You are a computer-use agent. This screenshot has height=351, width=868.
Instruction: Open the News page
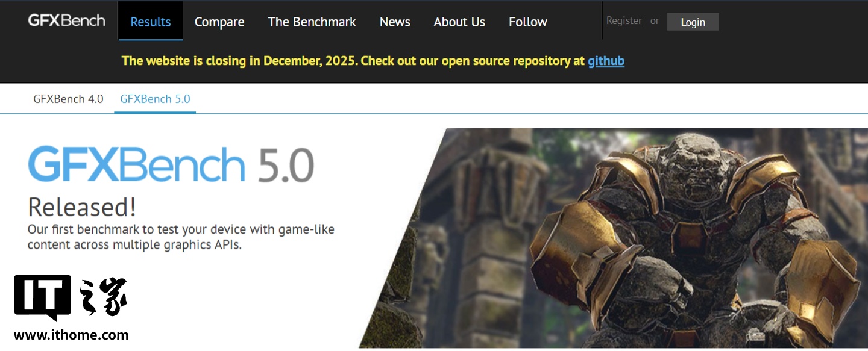(x=395, y=22)
